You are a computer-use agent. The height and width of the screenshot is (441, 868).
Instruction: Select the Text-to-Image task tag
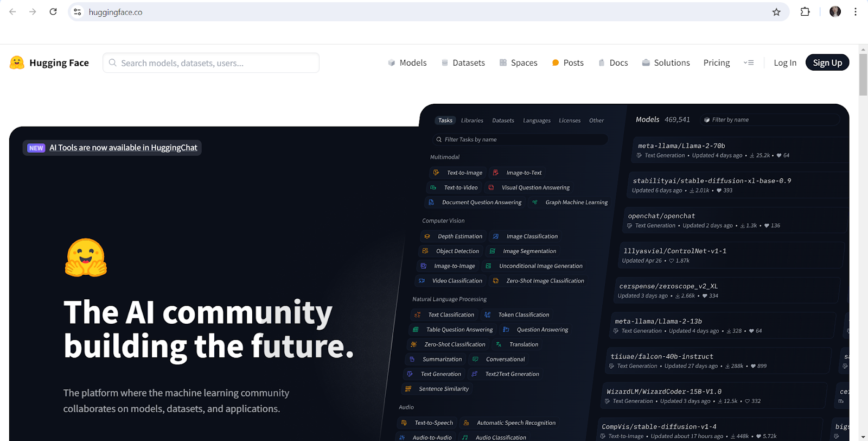(x=458, y=173)
